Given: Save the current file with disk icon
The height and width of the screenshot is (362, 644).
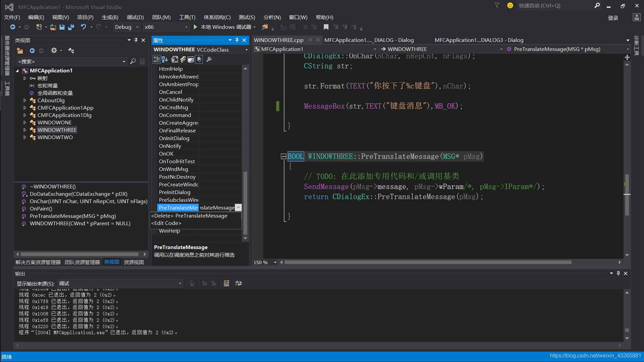Looking at the screenshot, I should (62, 27).
